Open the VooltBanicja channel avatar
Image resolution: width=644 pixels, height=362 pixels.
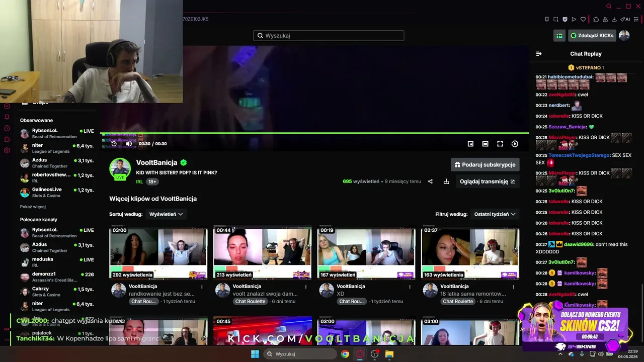(x=120, y=169)
